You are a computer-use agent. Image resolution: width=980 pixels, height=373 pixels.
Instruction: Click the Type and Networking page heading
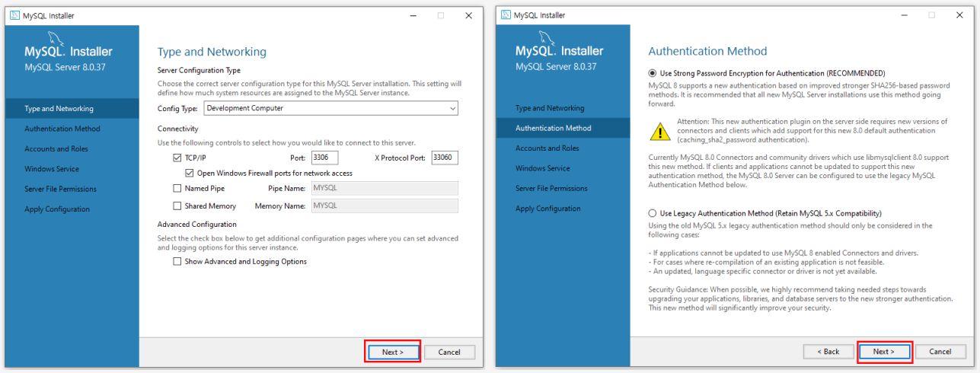pos(212,52)
